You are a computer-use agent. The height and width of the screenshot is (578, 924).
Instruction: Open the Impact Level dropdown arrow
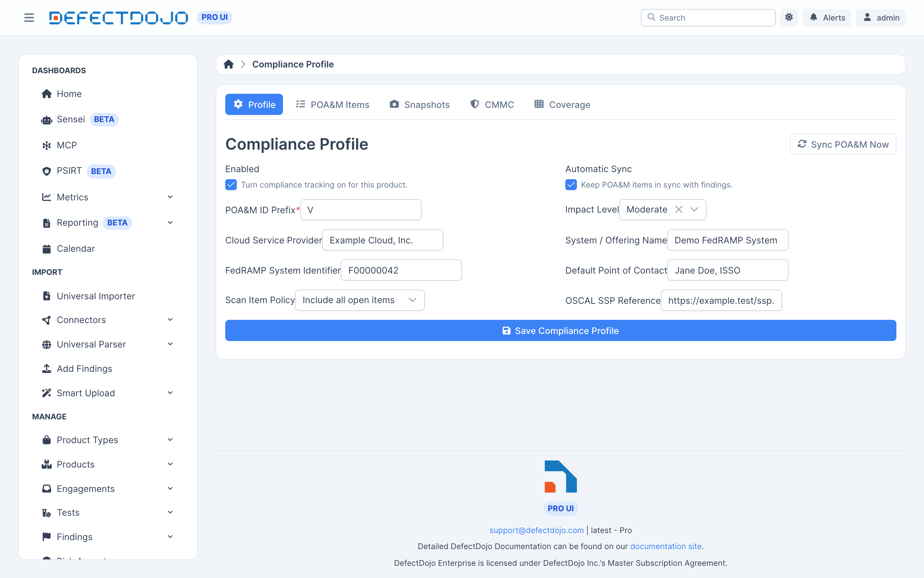[694, 209]
